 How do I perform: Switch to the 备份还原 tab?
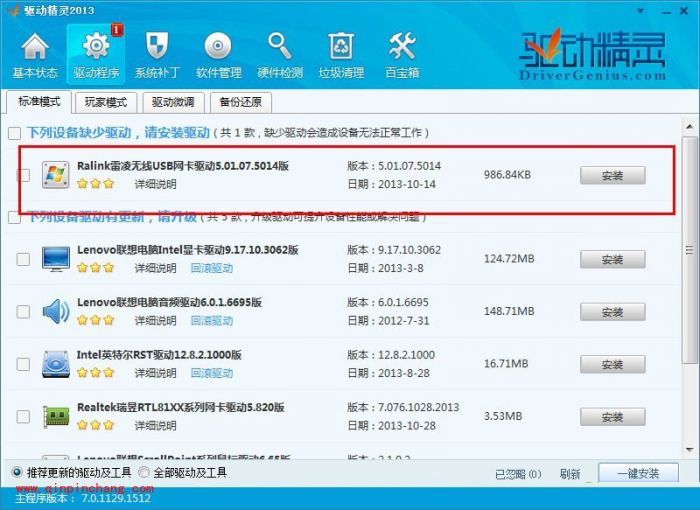pos(241,102)
